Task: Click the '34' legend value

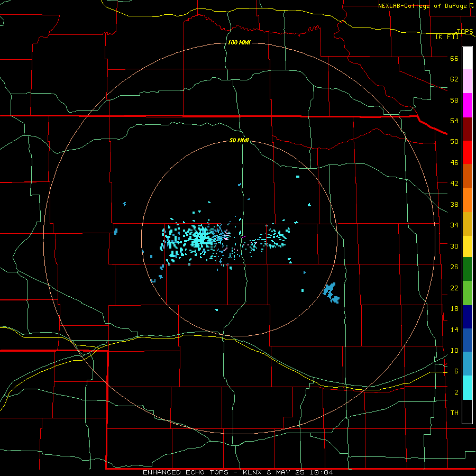Action: point(454,225)
